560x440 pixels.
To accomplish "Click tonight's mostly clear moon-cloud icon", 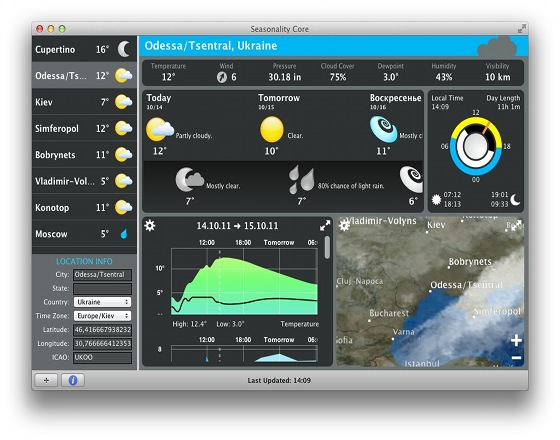I will click(189, 180).
